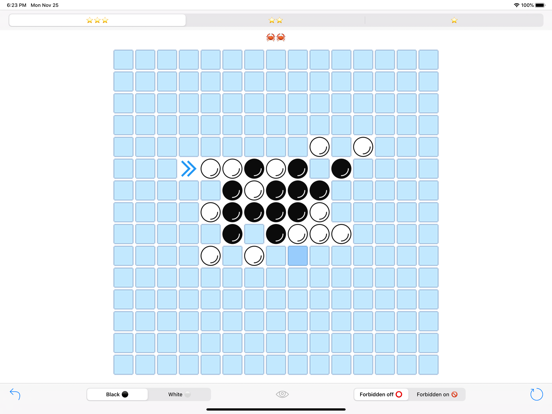Switch to the two-star difficulty tab
The width and height of the screenshot is (552, 414).
[276, 20]
